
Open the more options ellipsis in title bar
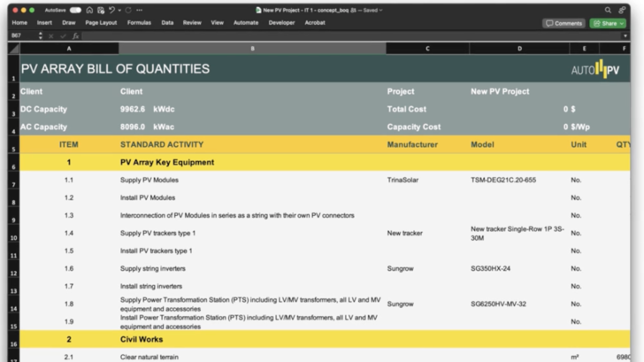point(140,10)
